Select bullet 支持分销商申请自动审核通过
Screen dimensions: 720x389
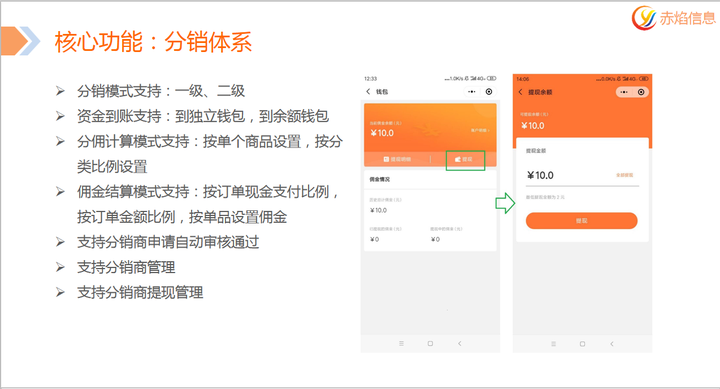pos(168,242)
